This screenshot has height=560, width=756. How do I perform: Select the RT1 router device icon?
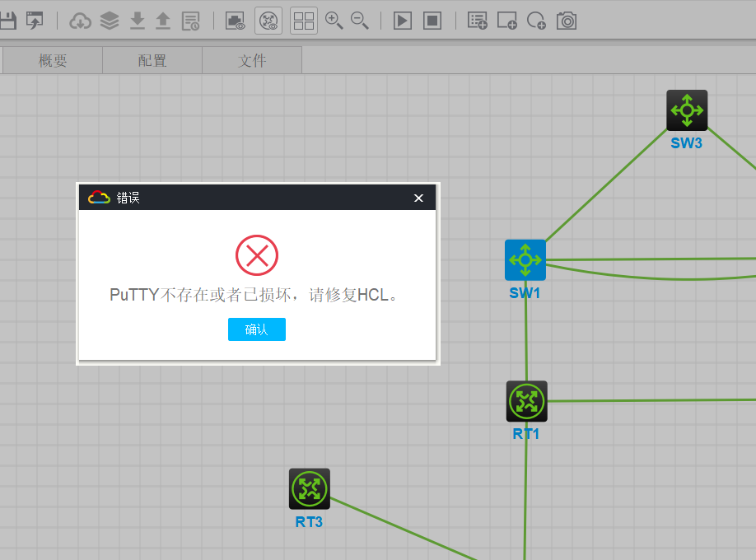click(527, 401)
